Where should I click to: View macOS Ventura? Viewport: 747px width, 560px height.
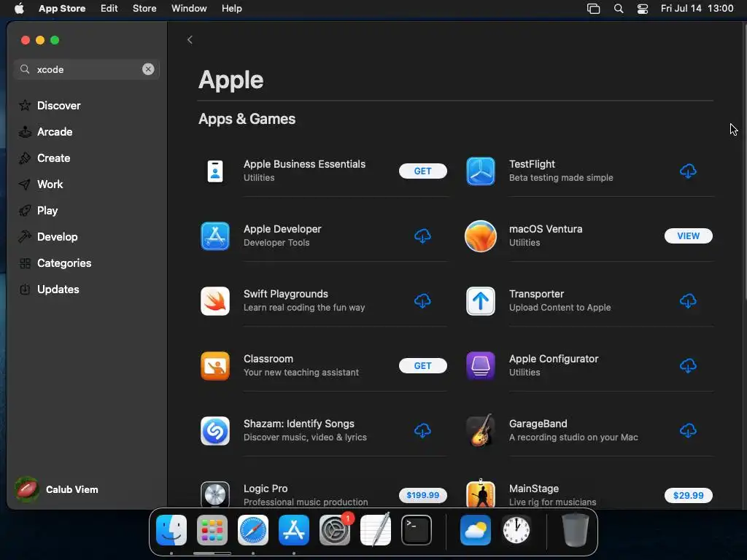pos(688,236)
